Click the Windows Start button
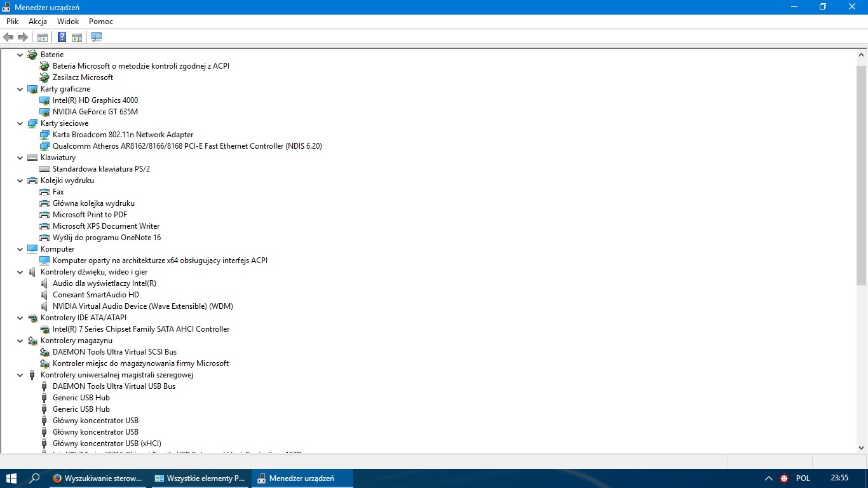 [x=12, y=478]
